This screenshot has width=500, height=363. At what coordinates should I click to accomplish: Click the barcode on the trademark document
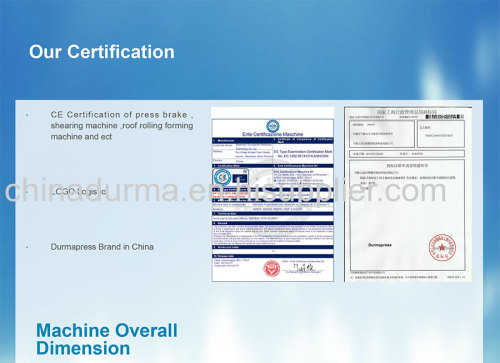pos(445,117)
